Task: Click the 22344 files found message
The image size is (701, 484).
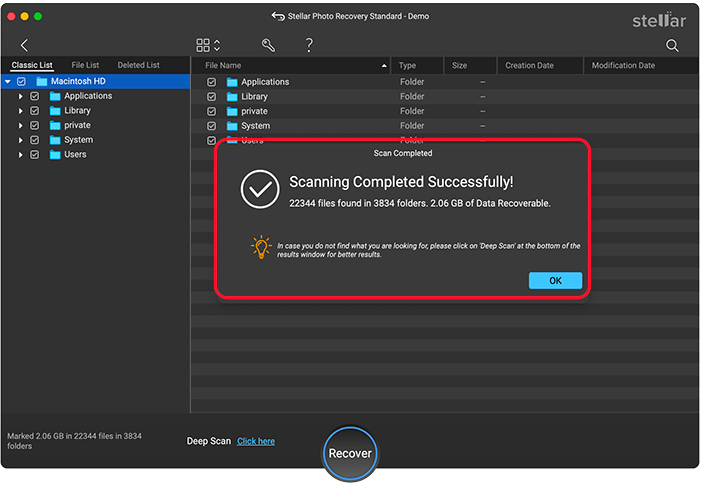Action: tap(419, 203)
